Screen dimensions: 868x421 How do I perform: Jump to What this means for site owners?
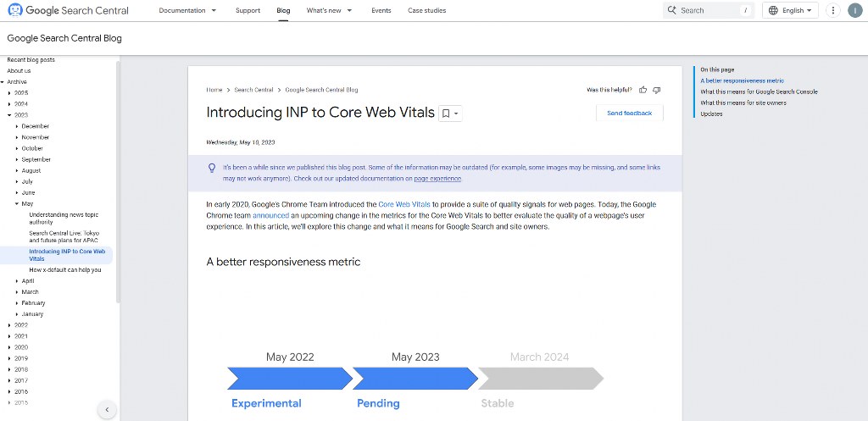pos(743,102)
